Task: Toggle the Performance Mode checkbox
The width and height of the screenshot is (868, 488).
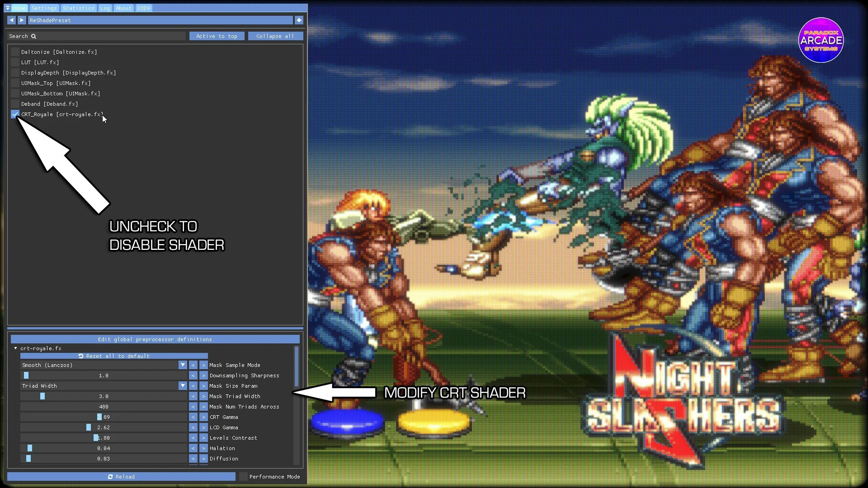Action: [x=243, y=477]
